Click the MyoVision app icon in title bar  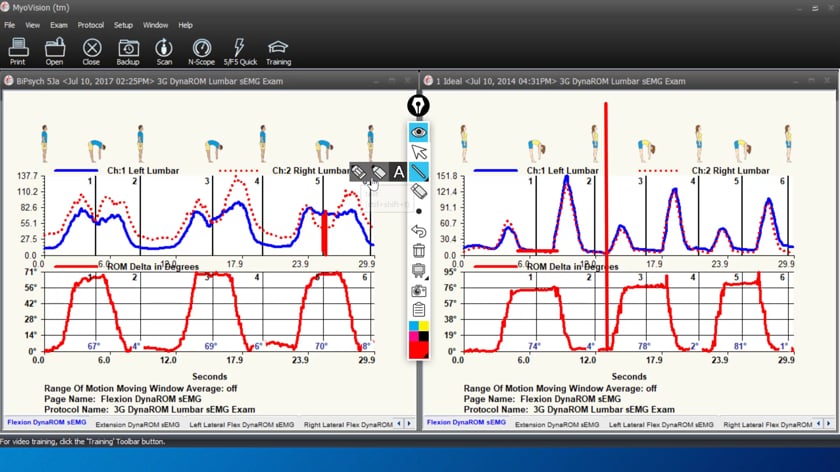coord(5,7)
